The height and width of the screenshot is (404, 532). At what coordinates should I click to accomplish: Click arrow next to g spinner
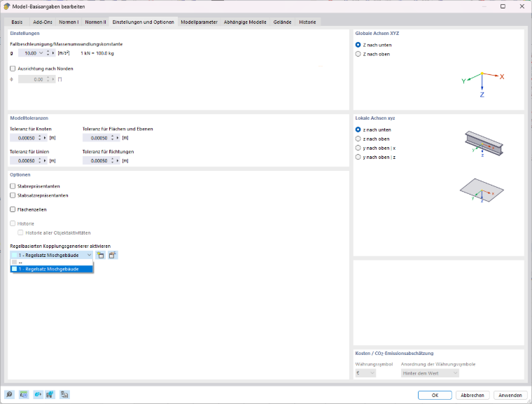click(x=53, y=53)
